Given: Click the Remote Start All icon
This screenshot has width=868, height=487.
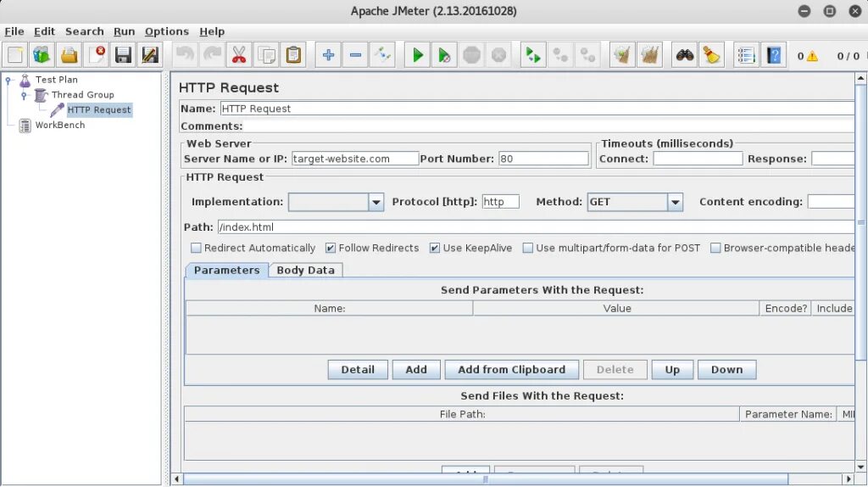Looking at the screenshot, I should tap(533, 55).
